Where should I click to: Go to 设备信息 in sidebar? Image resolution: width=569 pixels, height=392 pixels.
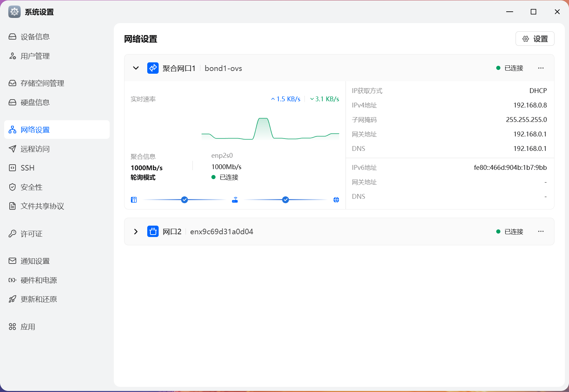click(35, 37)
